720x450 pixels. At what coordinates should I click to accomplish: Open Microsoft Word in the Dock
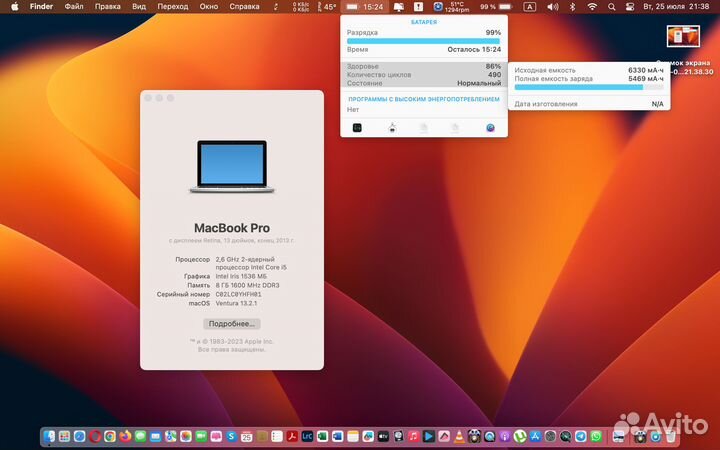pyautogui.click(x=338, y=436)
